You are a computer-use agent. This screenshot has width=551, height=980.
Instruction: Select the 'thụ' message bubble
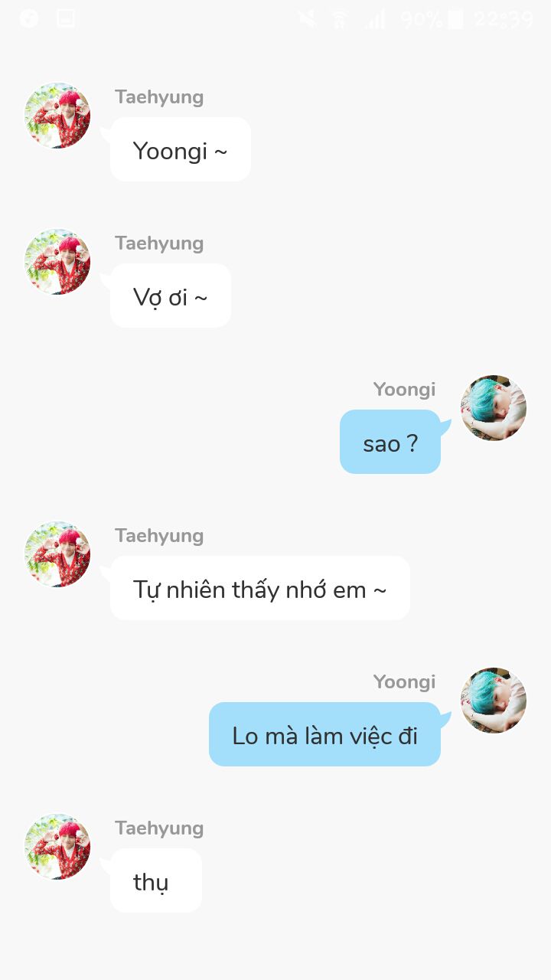tap(156, 880)
